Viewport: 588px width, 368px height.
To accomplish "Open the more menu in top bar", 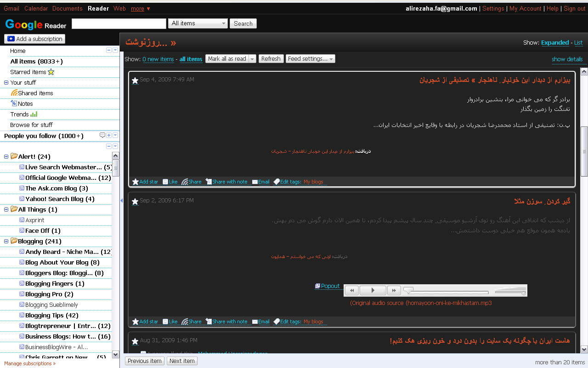I will pyautogui.click(x=140, y=9).
